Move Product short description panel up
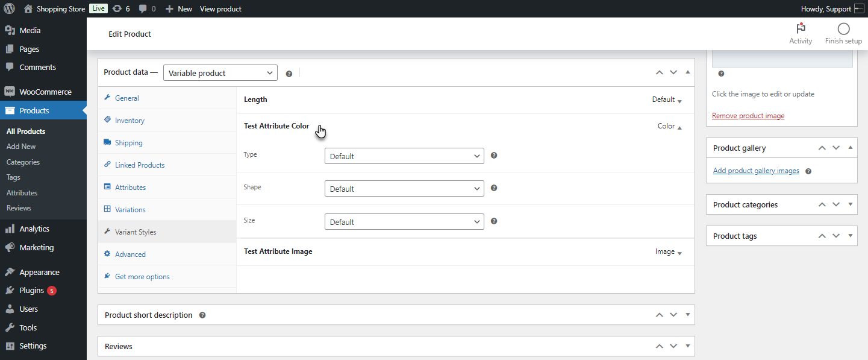868x360 pixels. tap(659, 315)
